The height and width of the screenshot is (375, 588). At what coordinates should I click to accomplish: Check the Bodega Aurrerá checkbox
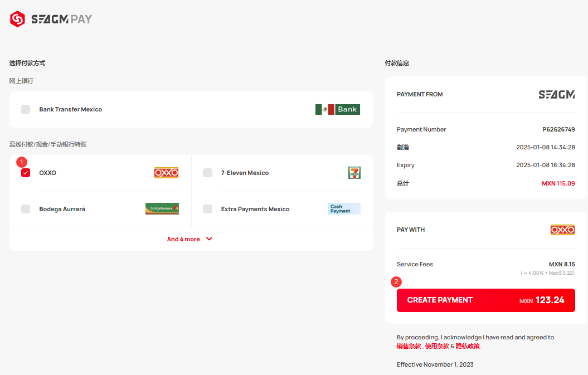coord(26,209)
